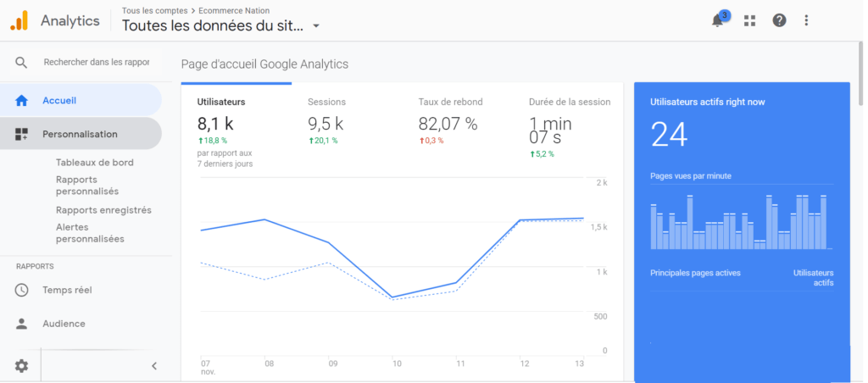Image resolution: width=868 pixels, height=383 pixels.
Task: Click the 1 min 07 s duration value
Action: coord(551,130)
